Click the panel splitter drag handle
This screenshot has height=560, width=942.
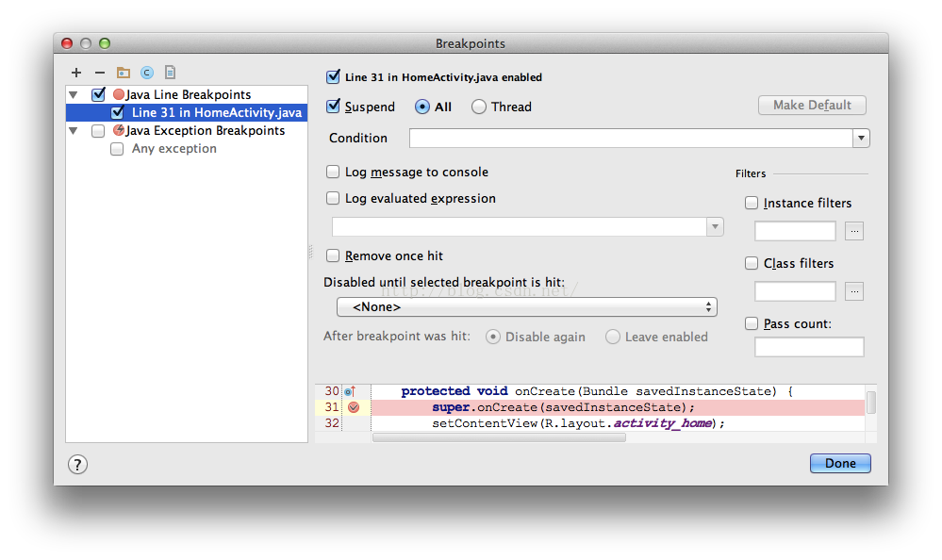(x=310, y=252)
